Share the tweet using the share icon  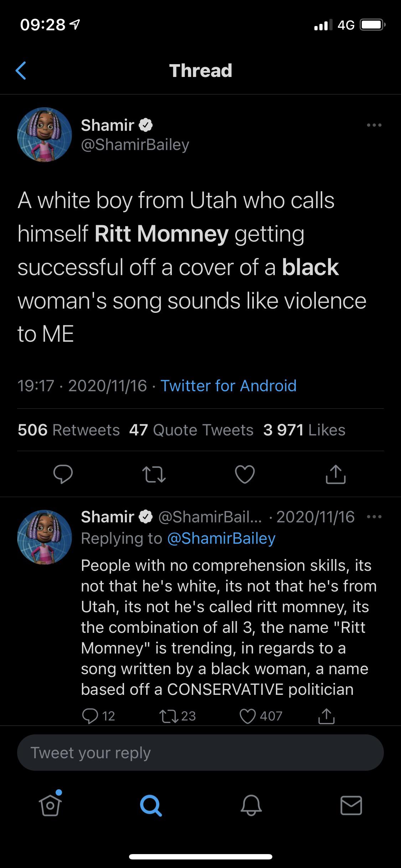335,474
